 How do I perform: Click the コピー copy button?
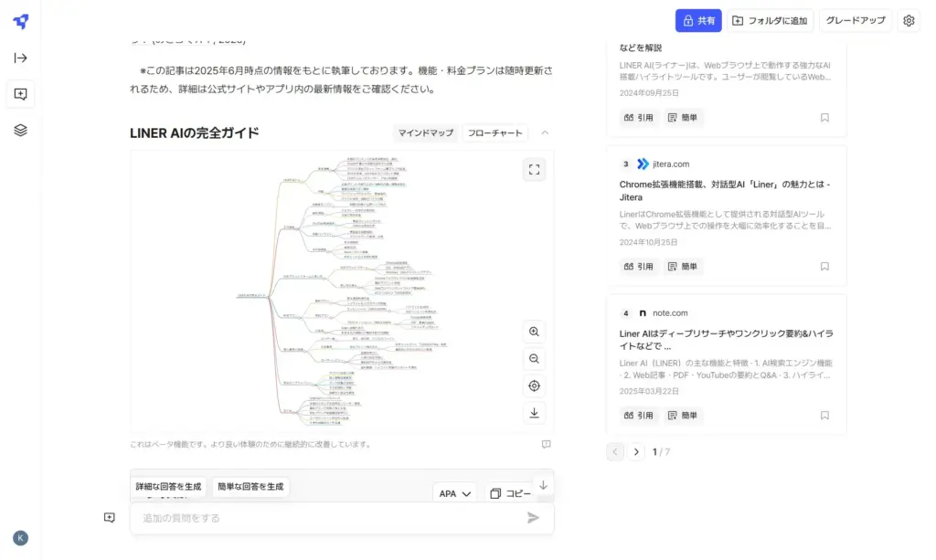tap(510, 494)
